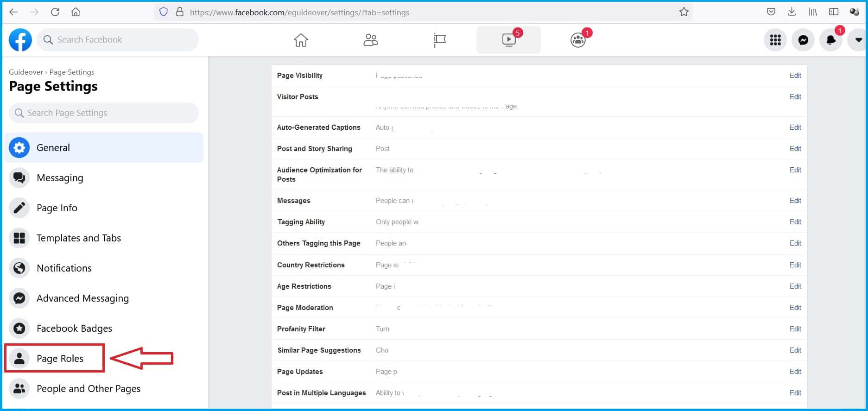868x411 pixels.
Task: Edit the Country Restrictions setting
Action: [x=795, y=265]
